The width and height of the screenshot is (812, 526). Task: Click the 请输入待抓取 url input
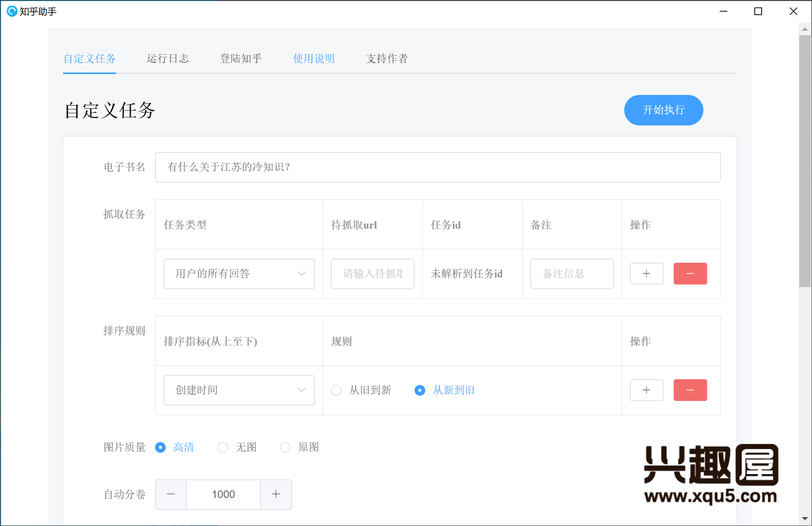[x=372, y=274]
